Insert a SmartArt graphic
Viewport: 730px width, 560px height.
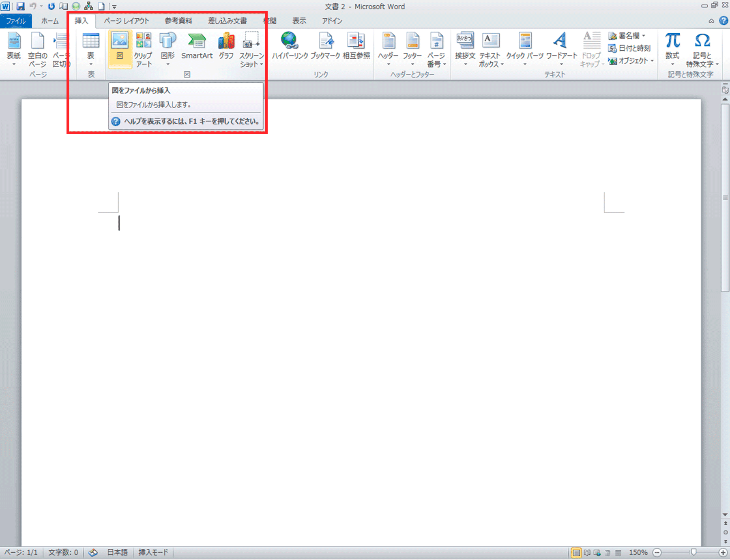197,47
